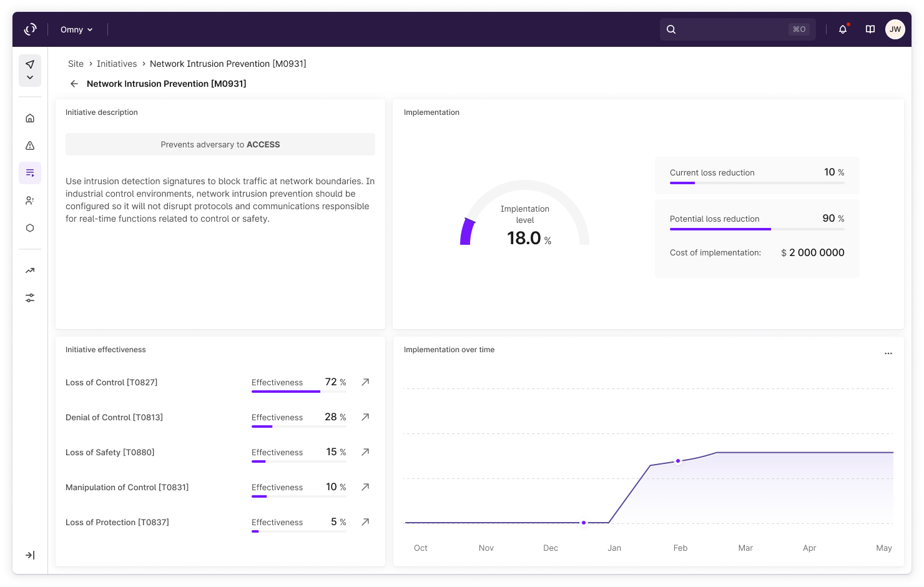The width and height of the screenshot is (924, 587).
Task: Click the 72 % effectiveness value
Action: click(x=336, y=382)
